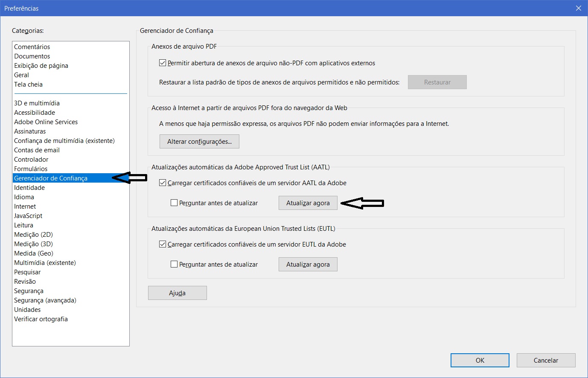Select the Documentos category
Screen dimensions: 588x378
click(32, 56)
